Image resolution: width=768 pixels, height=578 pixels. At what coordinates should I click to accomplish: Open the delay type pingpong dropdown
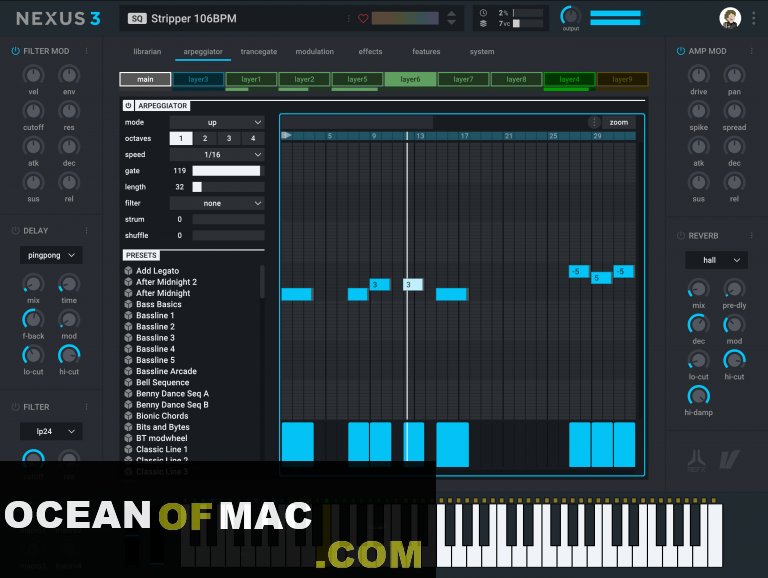[x=51, y=255]
